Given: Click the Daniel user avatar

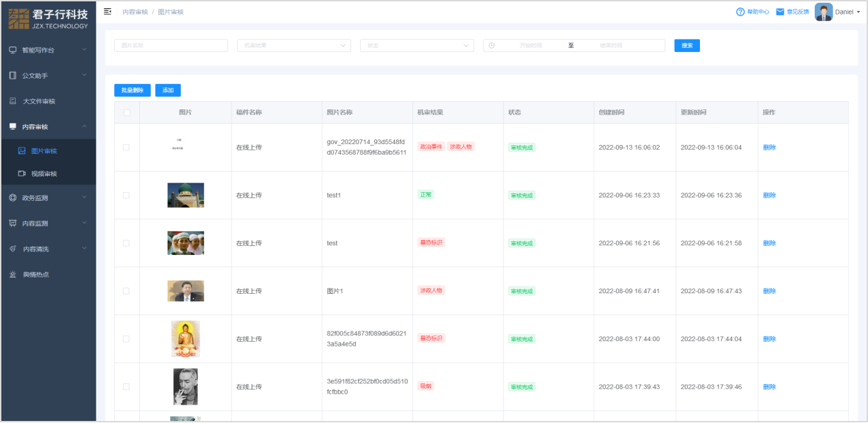Looking at the screenshot, I should coord(824,12).
